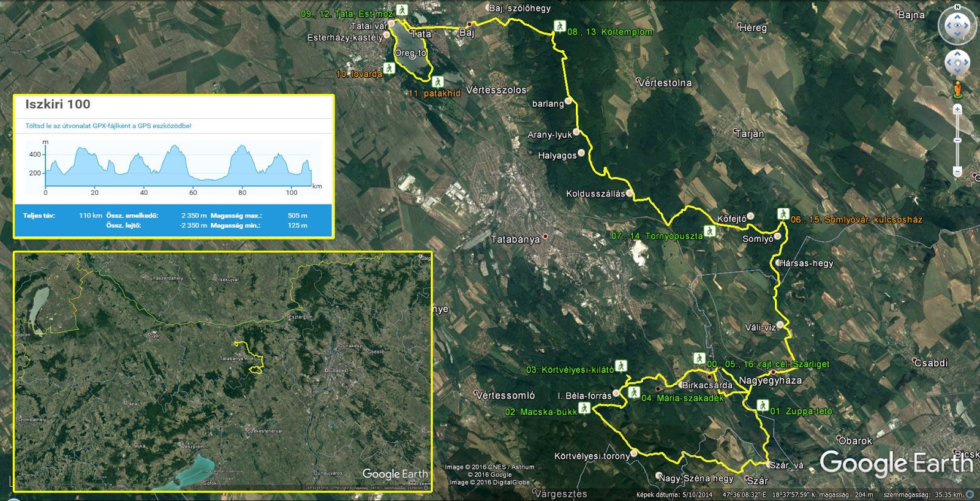Click 'szemmagasság: 35.35 km' eye altitude readout
Viewport: 980px width, 501px height.
pyautogui.click(x=922, y=495)
